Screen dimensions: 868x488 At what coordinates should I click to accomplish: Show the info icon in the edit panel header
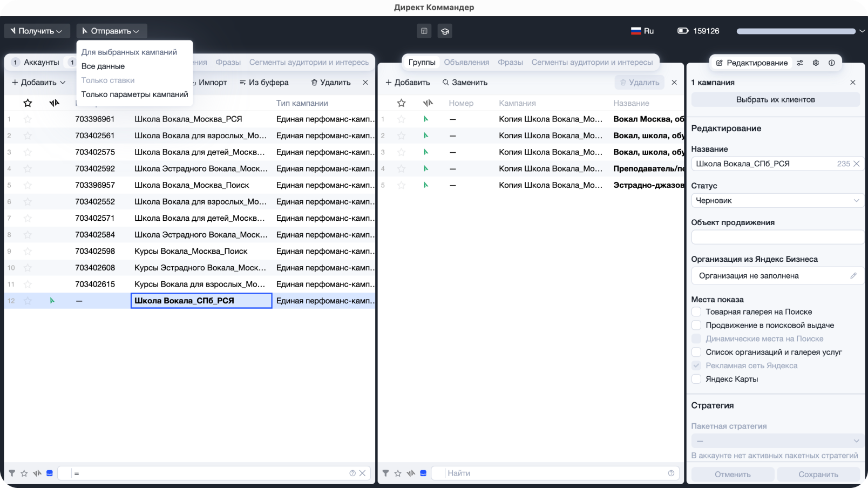(832, 63)
